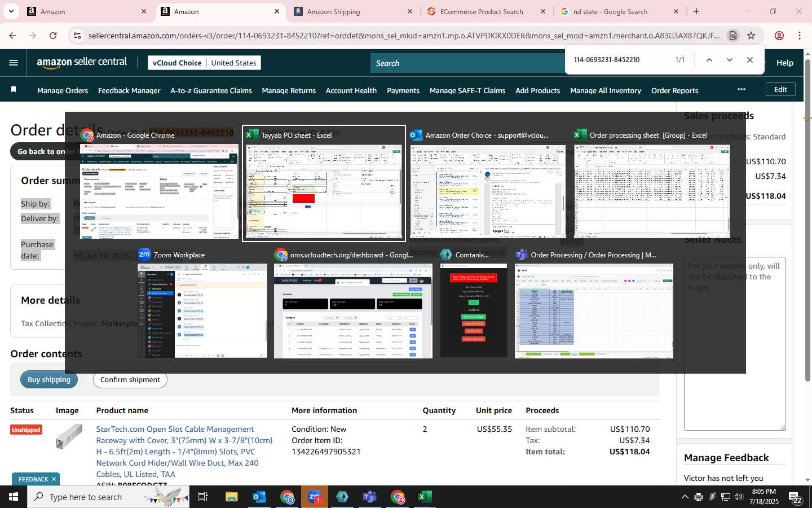Viewport: 812px width, 508px height.
Task: Open a new browser tab
Action: pyautogui.click(x=696, y=11)
